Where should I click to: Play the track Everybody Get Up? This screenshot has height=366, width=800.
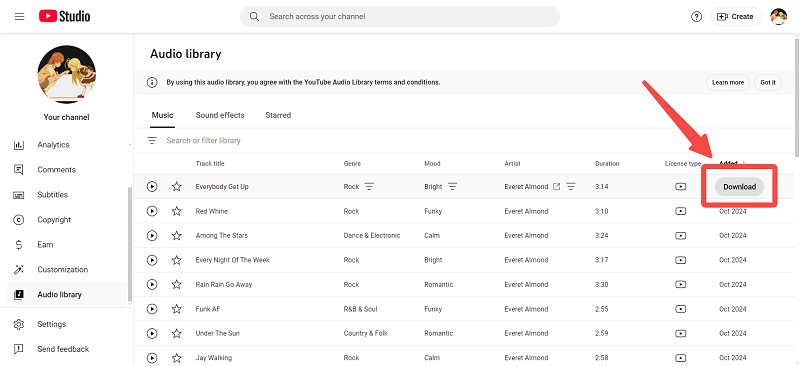152,187
